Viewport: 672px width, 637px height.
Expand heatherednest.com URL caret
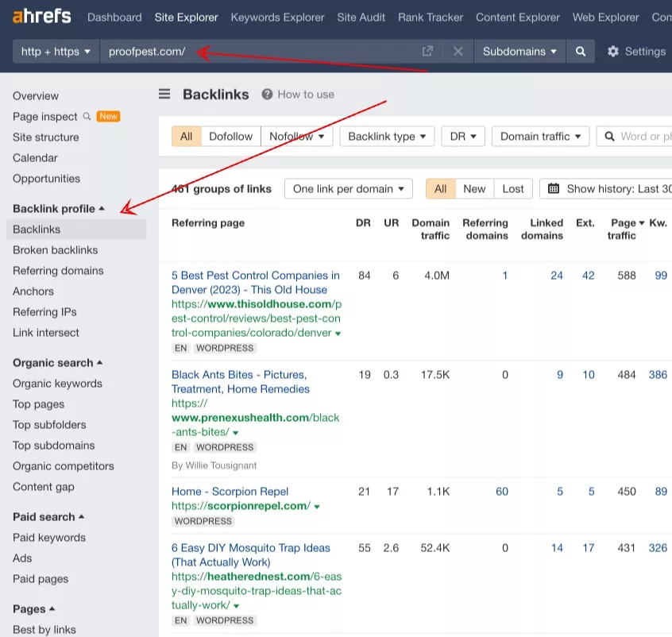pyautogui.click(x=237, y=606)
